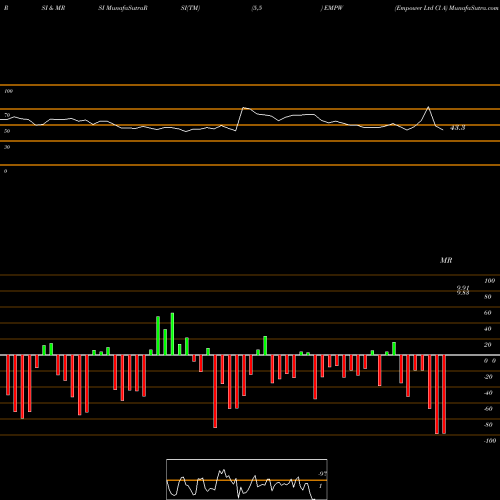500x500 pixels.
Task: Click the MR label above the histogram
Action: [446, 260]
